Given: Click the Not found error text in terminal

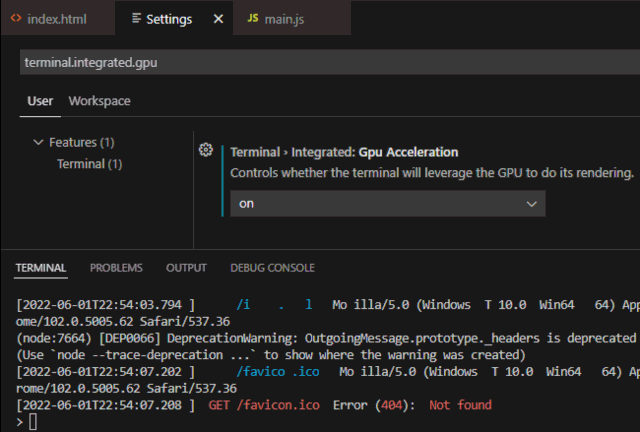Looking at the screenshot, I should [x=460, y=405].
